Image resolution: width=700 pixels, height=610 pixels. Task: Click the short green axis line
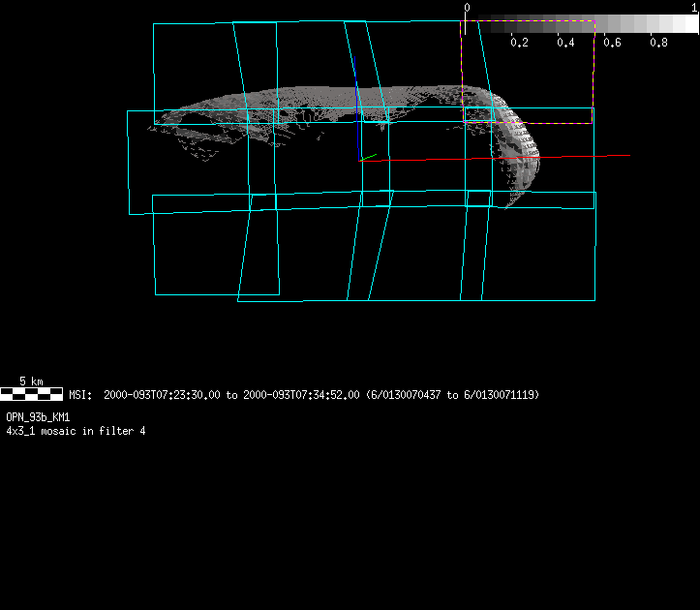(368, 158)
